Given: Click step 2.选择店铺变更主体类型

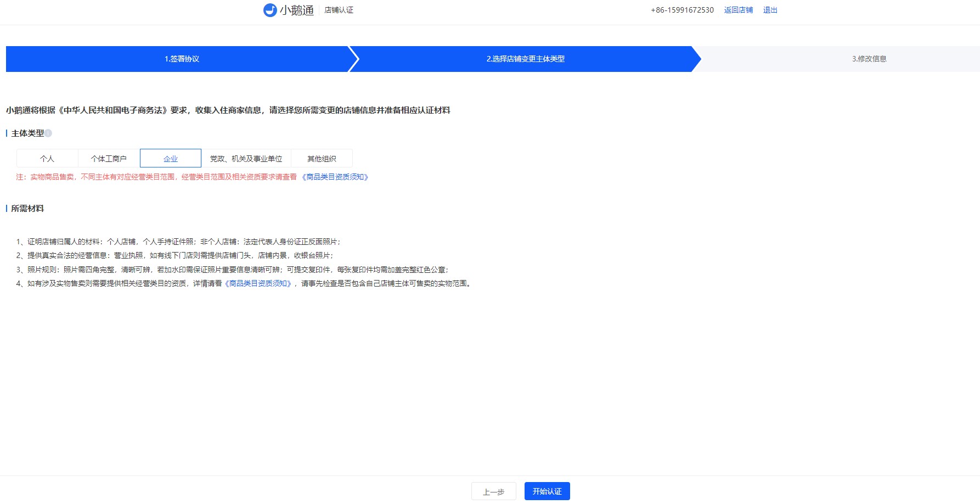Looking at the screenshot, I should pyautogui.click(x=525, y=59).
